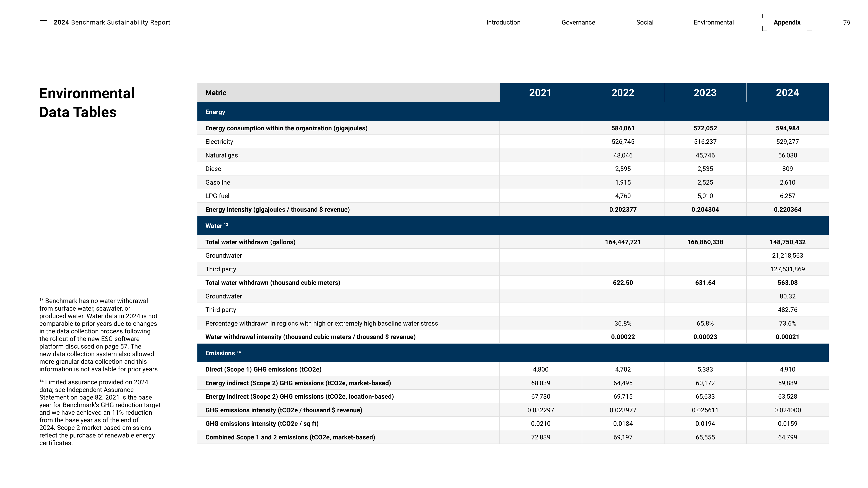The width and height of the screenshot is (868, 488).
Task: Click the value 584,061
Action: [x=623, y=128]
